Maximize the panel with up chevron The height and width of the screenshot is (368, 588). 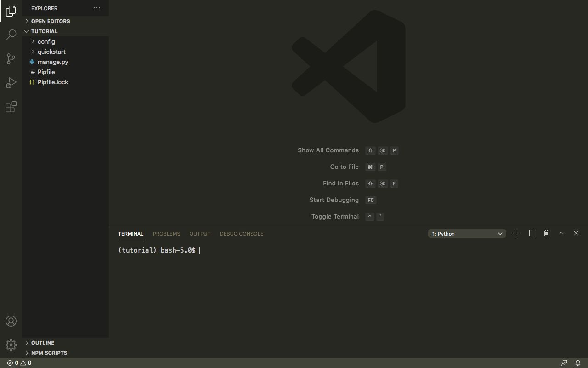point(561,233)
